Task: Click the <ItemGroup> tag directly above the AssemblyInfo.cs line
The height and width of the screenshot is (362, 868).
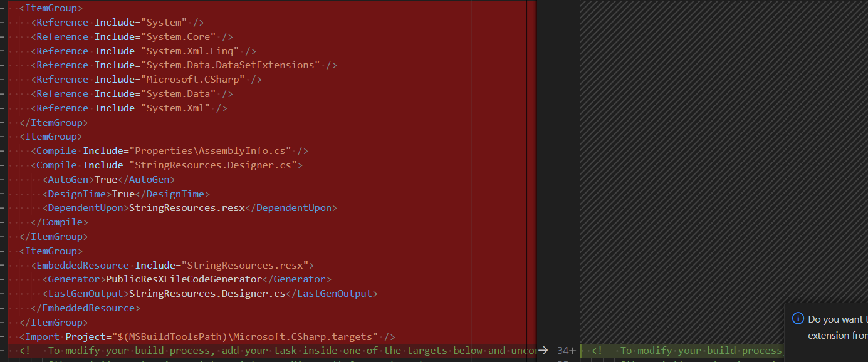Action: pyautogui.click(x=51, y=137)
